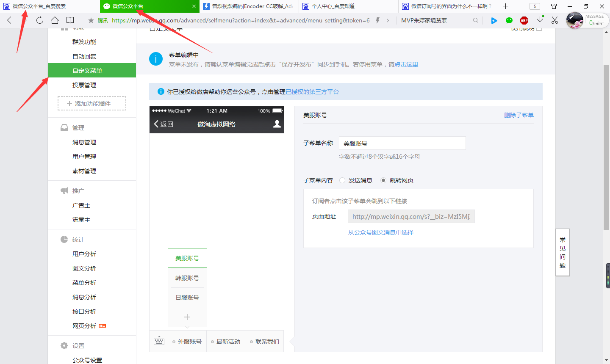
Task: Select 外服账号 bottom menu in preview
Action: point(187,342)
